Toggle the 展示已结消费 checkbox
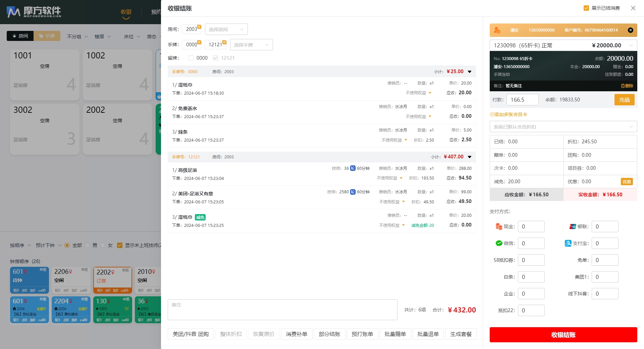The height and width of the screenshot is (349, 644). click(586, 8)
